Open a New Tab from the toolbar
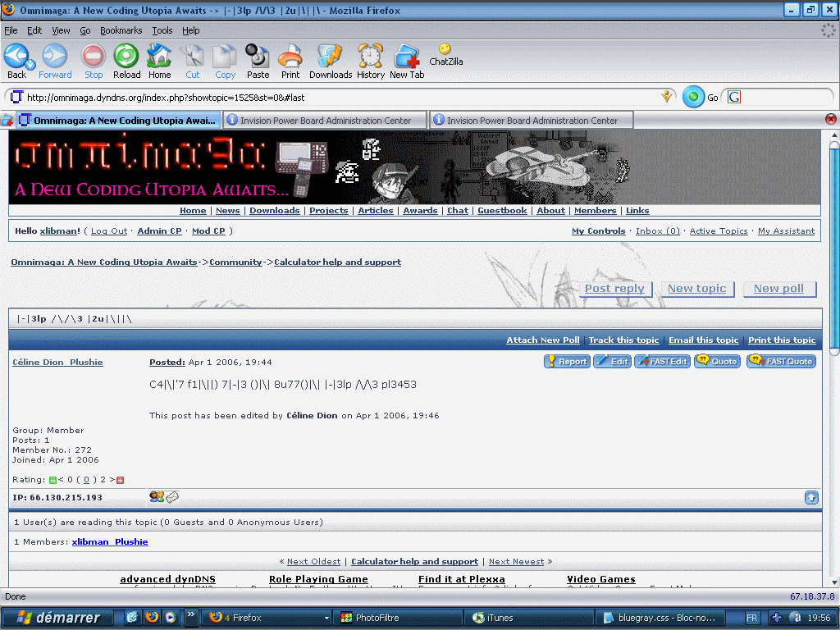 pos(407,61)
